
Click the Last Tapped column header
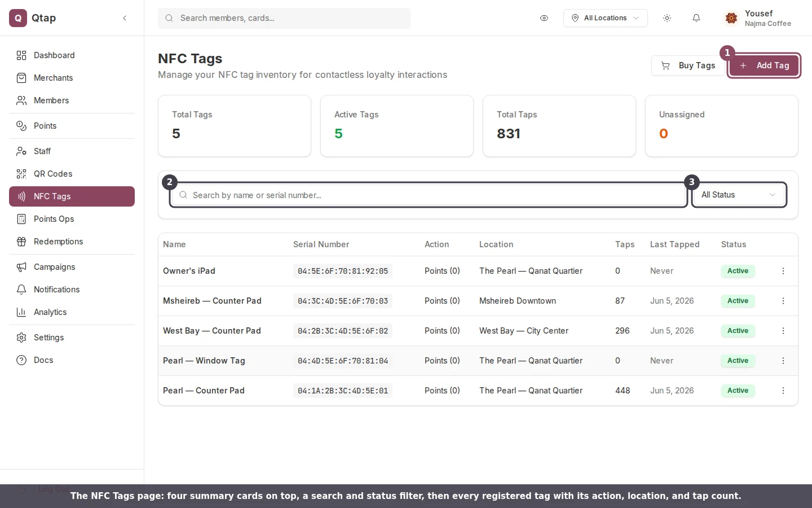[674, 244]
